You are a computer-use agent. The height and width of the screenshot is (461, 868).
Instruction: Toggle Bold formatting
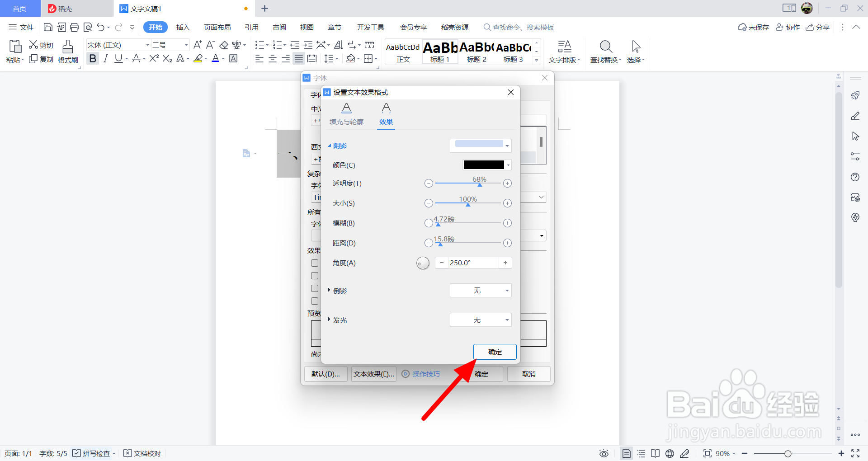click(x=93, y=59)
